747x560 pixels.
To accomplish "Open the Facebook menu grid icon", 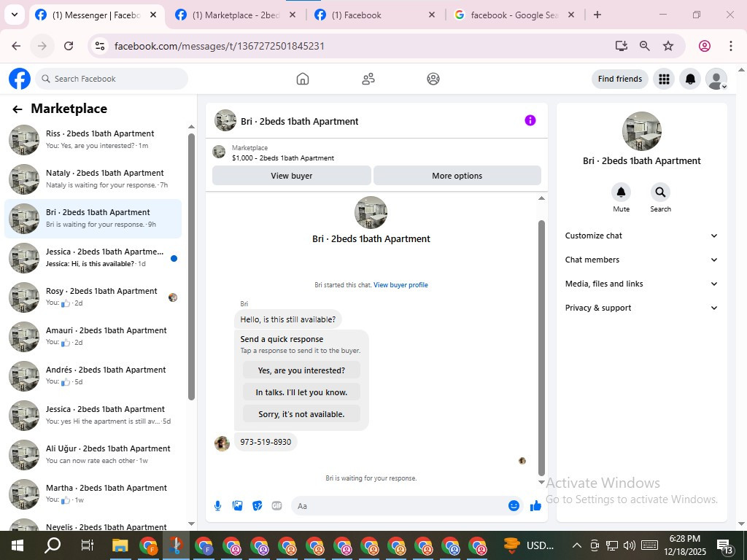I will (x=664, y=79).
